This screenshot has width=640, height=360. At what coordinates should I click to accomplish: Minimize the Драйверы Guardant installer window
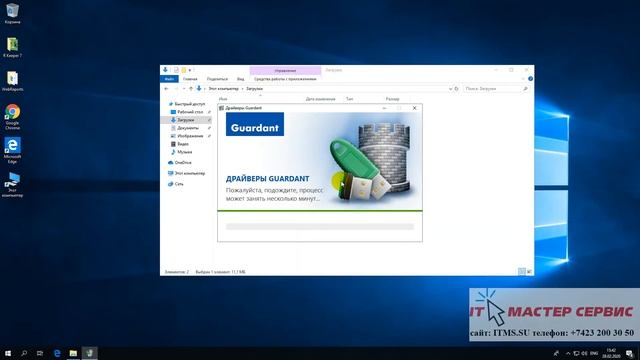384,108
